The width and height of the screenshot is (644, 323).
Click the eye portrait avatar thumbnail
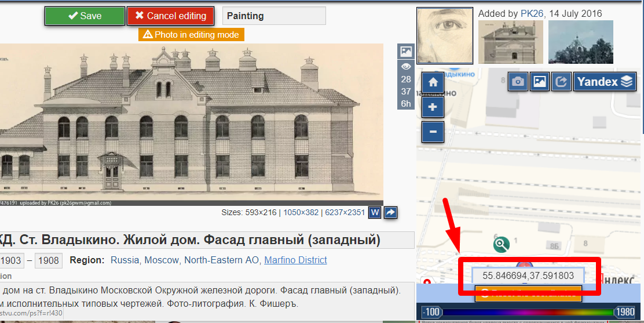click(x=445, y=36)
